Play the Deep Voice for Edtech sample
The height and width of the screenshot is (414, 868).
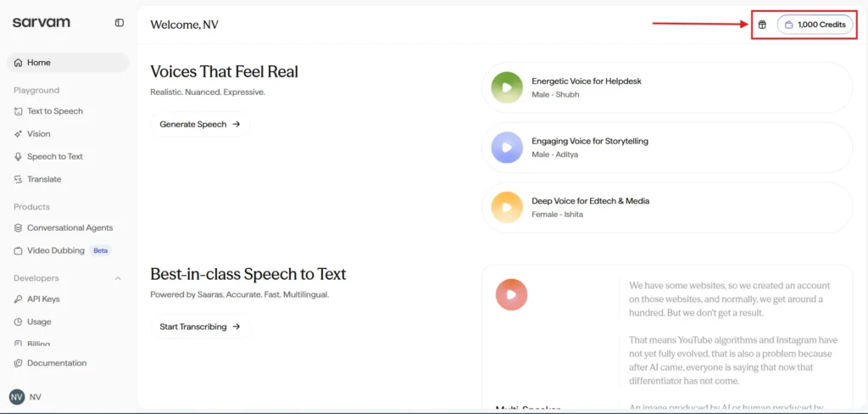coord(507,207)
